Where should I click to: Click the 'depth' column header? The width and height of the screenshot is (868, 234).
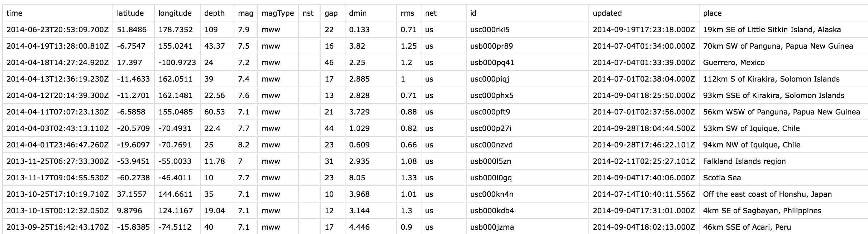214,13
